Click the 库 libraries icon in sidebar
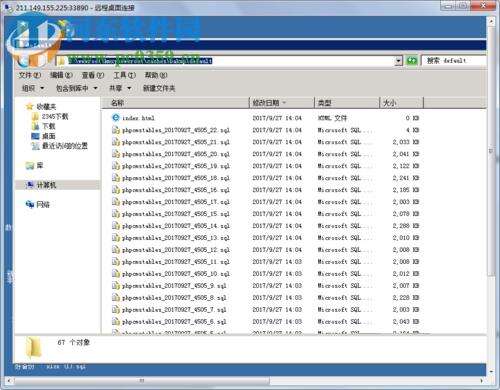 click(x=30, y=165)
